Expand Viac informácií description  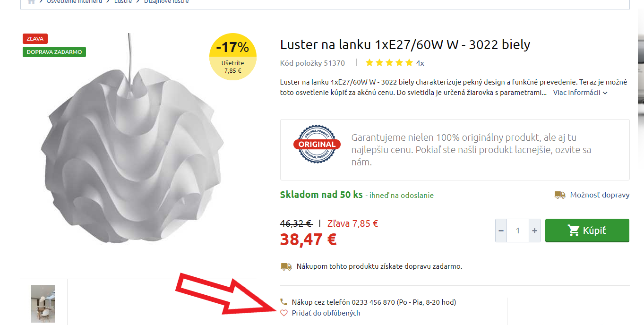pos(580,93)
